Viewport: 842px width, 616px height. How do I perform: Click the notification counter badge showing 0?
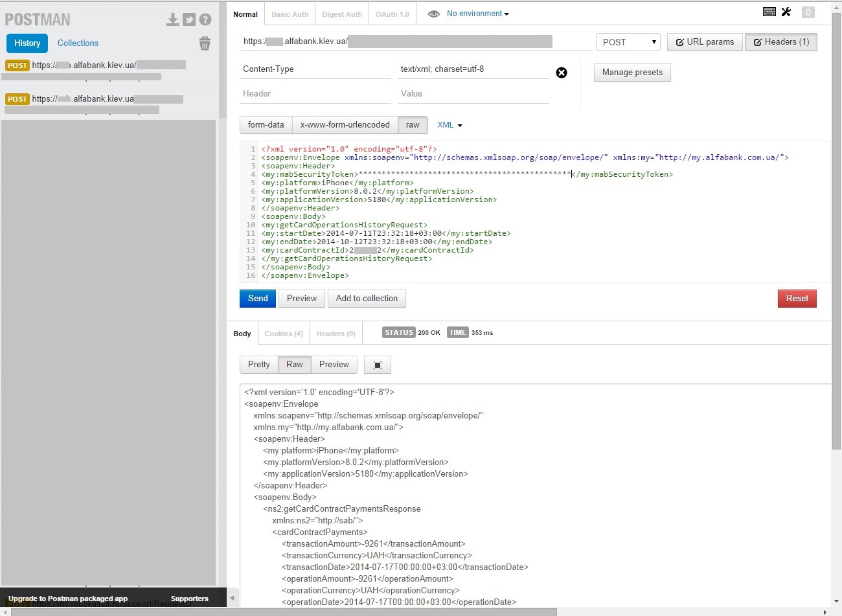click(808, 12)
